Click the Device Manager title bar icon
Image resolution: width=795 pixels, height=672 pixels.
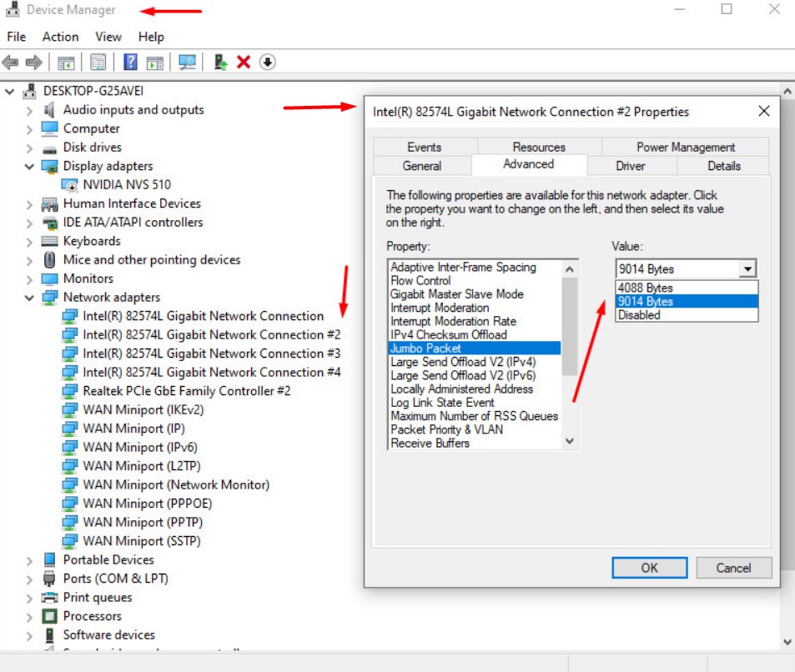[x=13, y=10]
